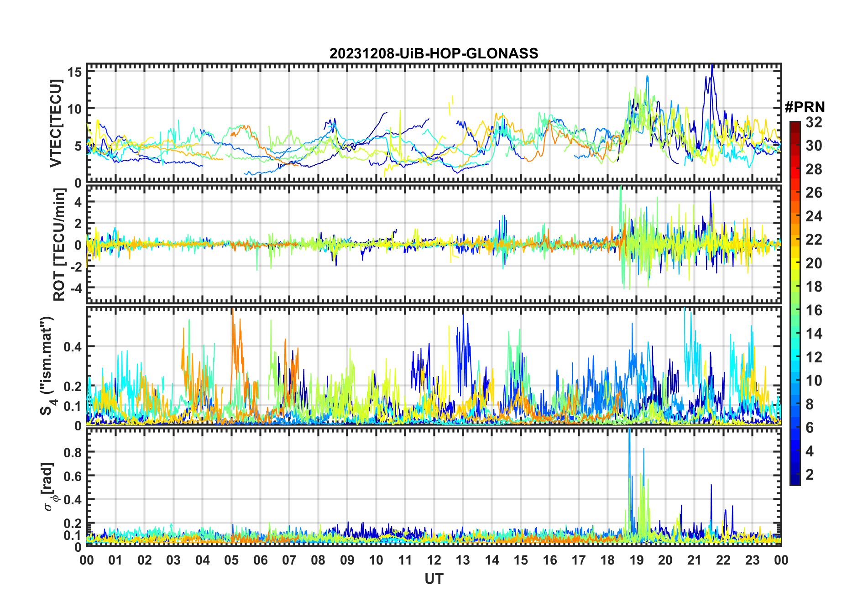
Task: Click the sigma-phi [rad] y-axis label
Action: 49,487
